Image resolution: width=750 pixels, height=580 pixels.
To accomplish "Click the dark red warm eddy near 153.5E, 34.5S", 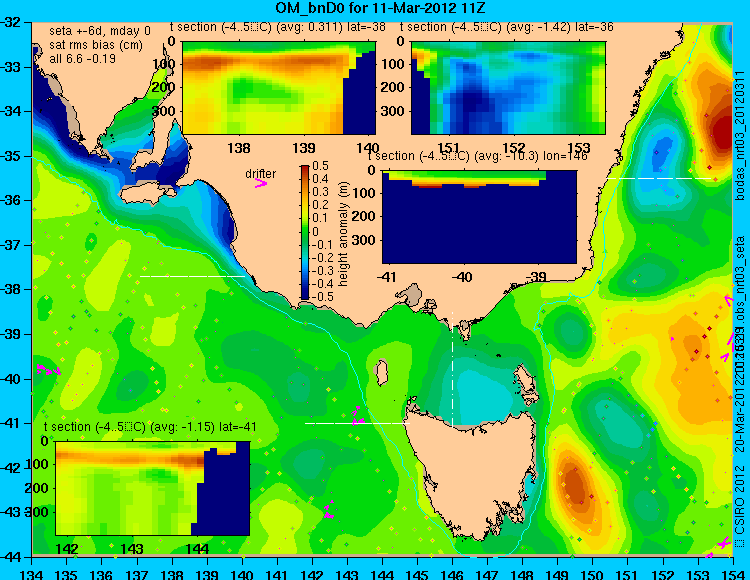I will [721, 131].
